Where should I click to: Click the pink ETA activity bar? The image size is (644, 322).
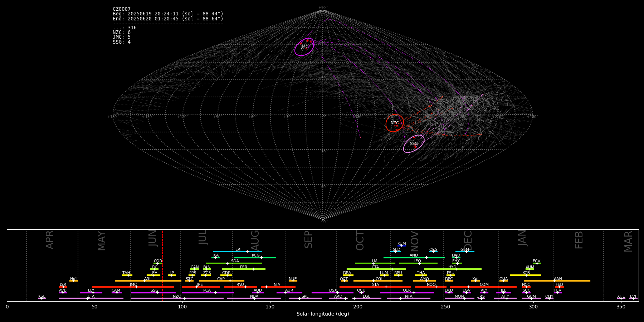(91, 298)
